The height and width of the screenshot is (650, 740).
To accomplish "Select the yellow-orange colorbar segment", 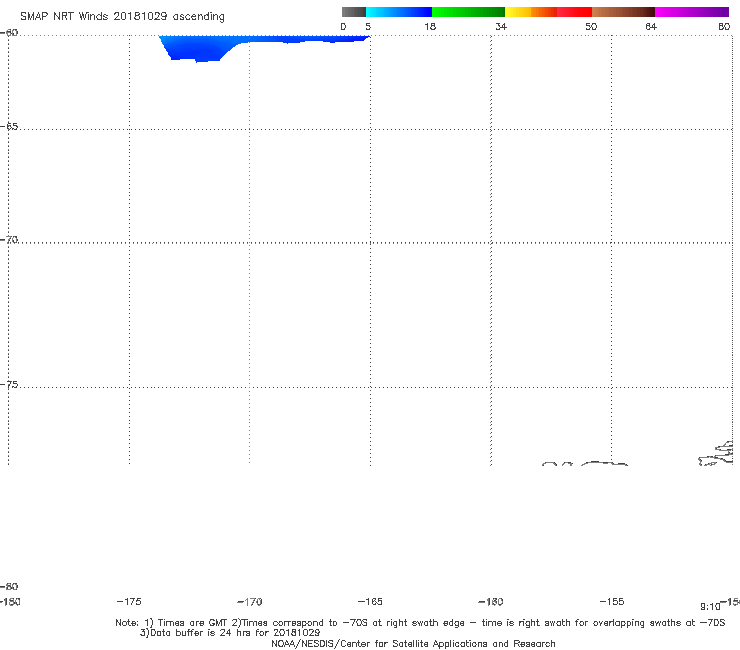I will 530,12.
